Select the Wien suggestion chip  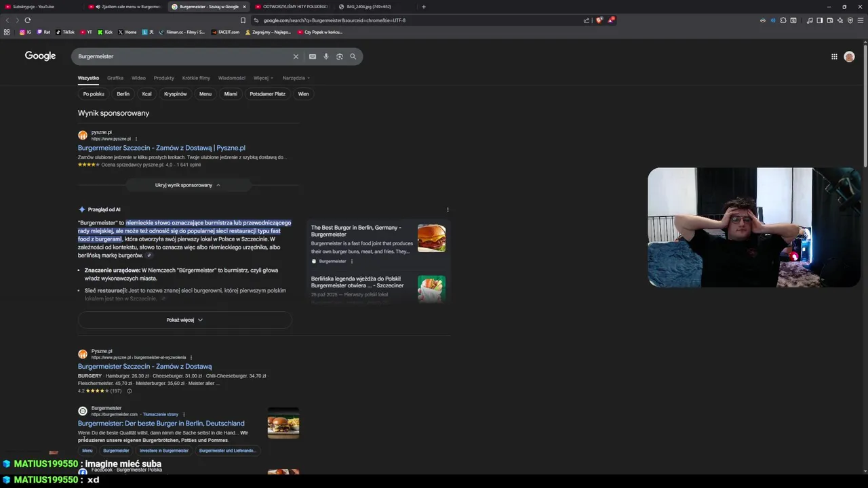303,94
